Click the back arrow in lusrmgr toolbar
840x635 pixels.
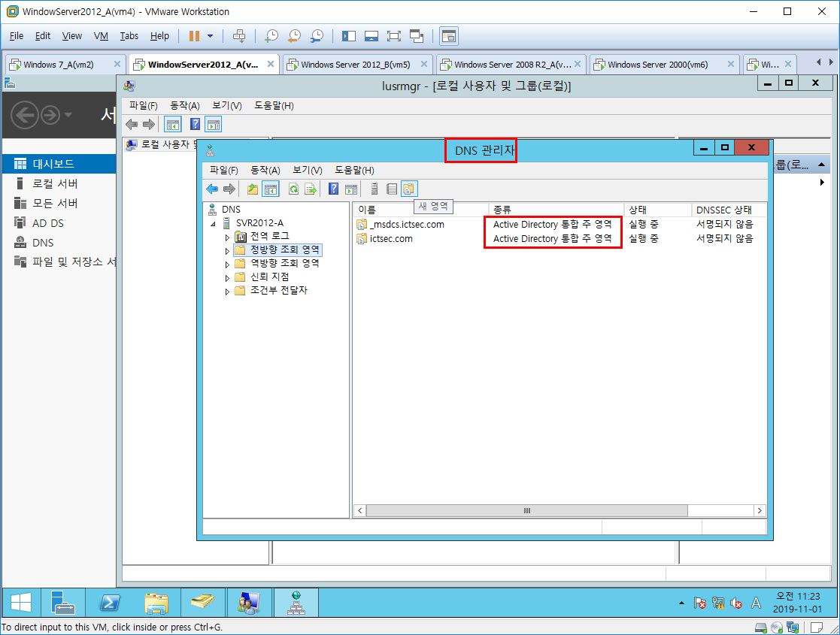click(132, 125)
